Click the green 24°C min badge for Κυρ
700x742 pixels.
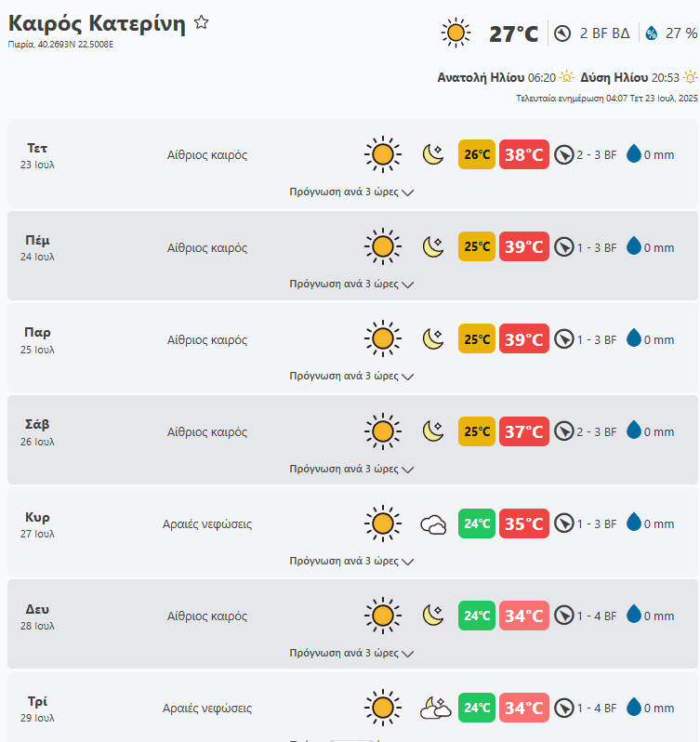tap(477, 524)
